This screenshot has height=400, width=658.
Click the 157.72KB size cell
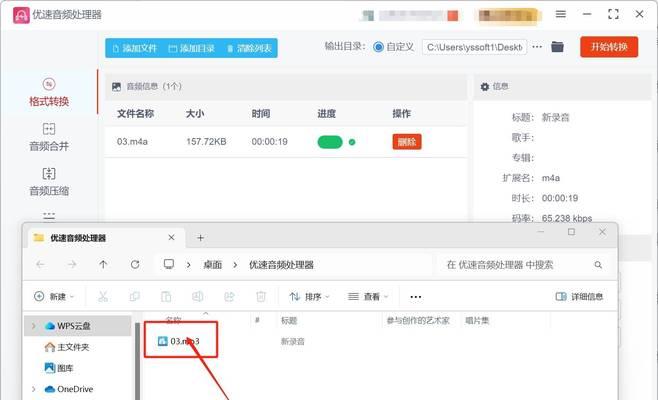coord(206,142)
